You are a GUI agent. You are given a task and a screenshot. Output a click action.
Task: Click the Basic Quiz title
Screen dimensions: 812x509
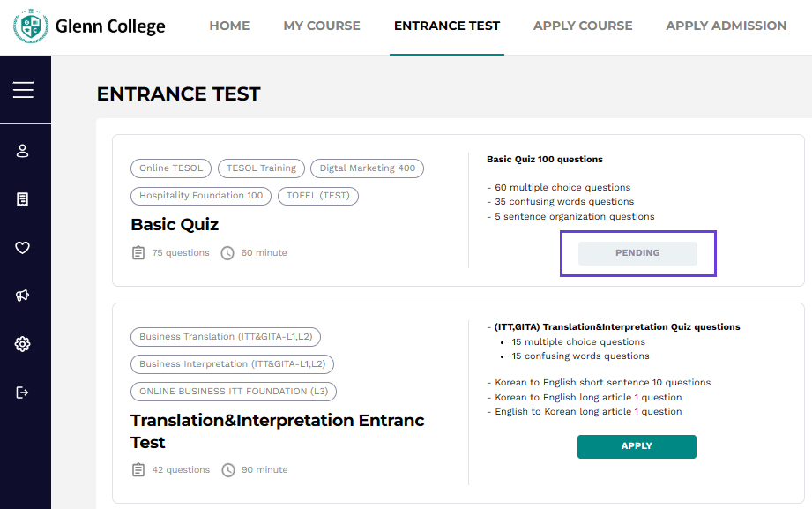175,225
